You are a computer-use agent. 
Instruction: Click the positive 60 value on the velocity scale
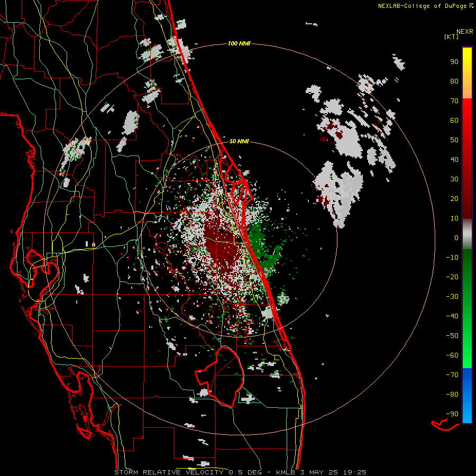(x=454, y=120)
